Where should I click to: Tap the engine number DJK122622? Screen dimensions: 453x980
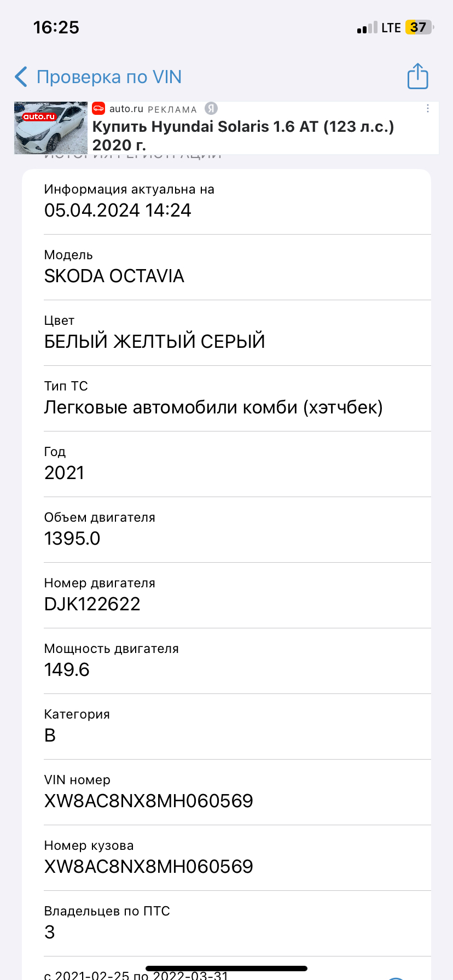tap(92, 604)
